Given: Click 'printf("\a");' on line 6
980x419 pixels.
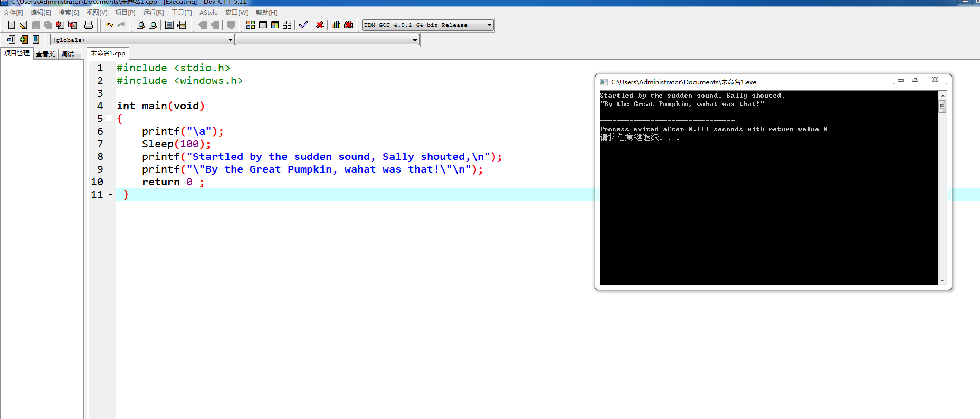Looking at the screenshot, I should [183, 131].
